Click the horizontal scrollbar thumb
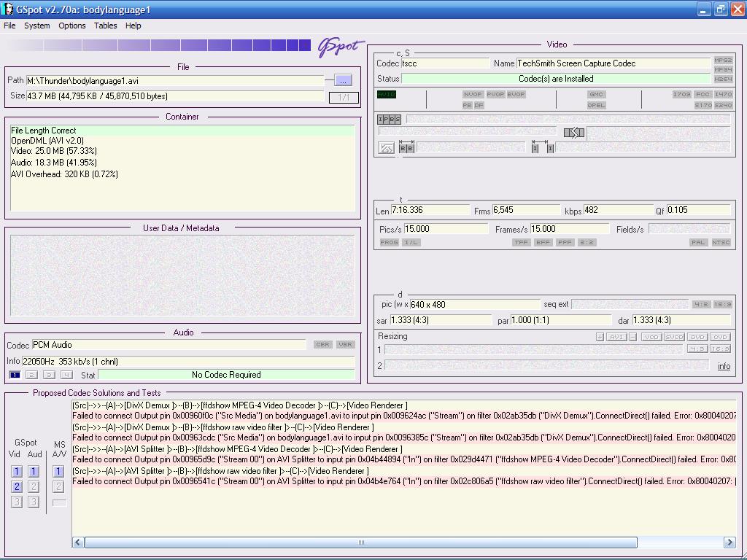Viewport: 747px width, 560px height. [361, 542]
